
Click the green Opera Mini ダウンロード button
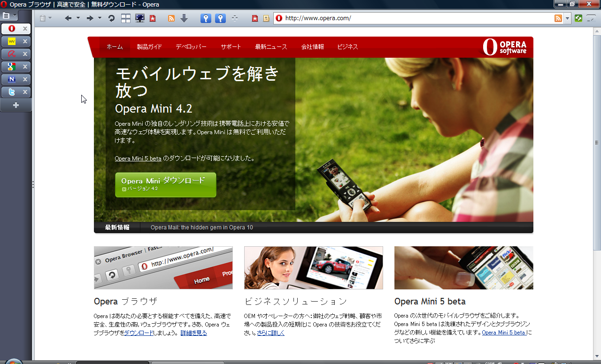click(x=166, y=184)
